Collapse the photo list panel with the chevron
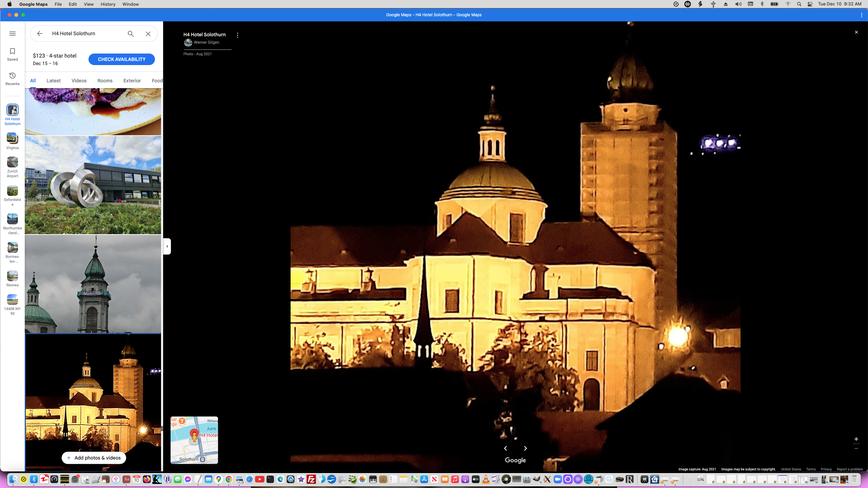868x488 pixels. tap(167, 246)
